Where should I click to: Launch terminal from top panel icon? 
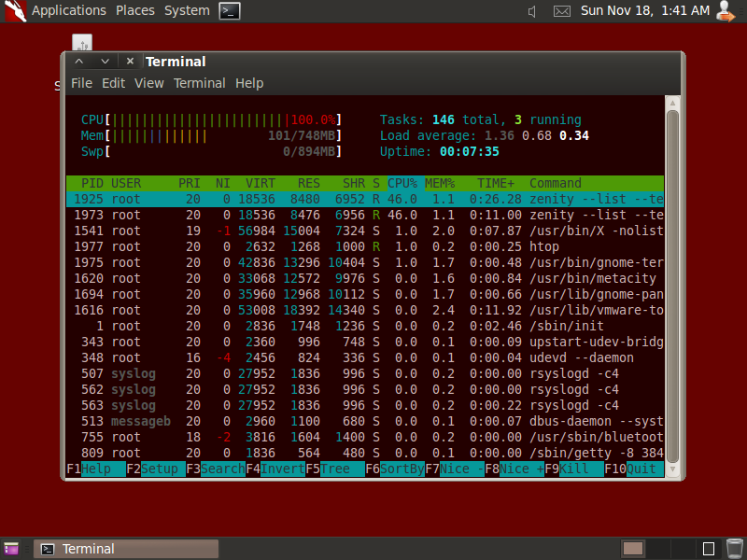pyautogui.click(x=230, y=11)
